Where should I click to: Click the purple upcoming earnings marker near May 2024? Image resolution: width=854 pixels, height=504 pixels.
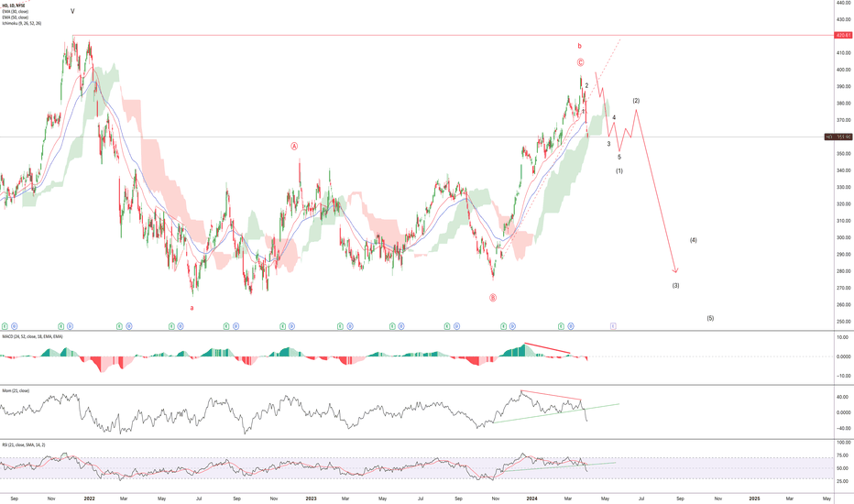(613, 326)
